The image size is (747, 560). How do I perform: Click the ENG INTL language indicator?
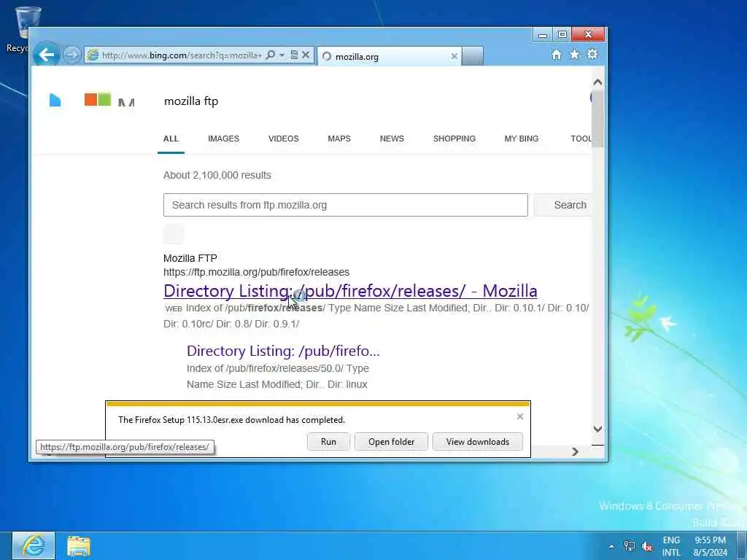[671, 546]
